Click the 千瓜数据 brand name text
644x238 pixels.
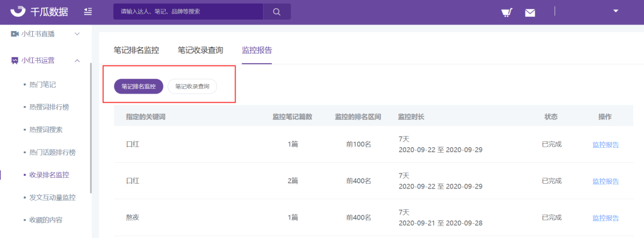point(49,12)
